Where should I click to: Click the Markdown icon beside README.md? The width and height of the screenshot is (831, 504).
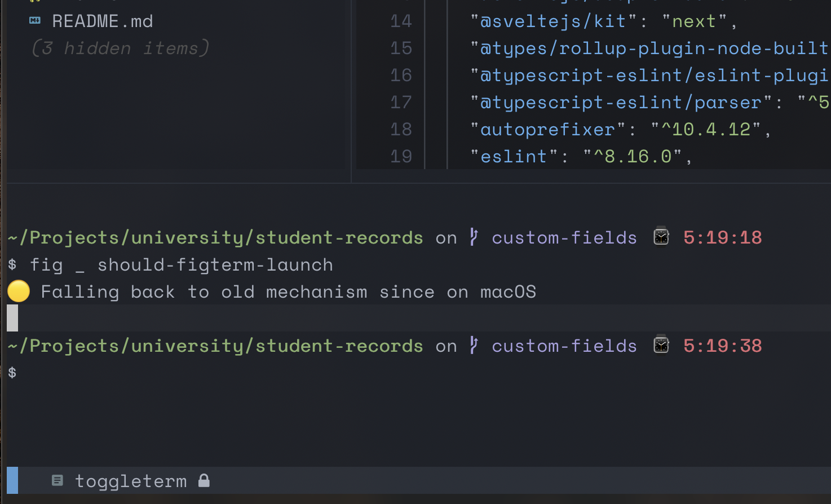click(35, 21)
